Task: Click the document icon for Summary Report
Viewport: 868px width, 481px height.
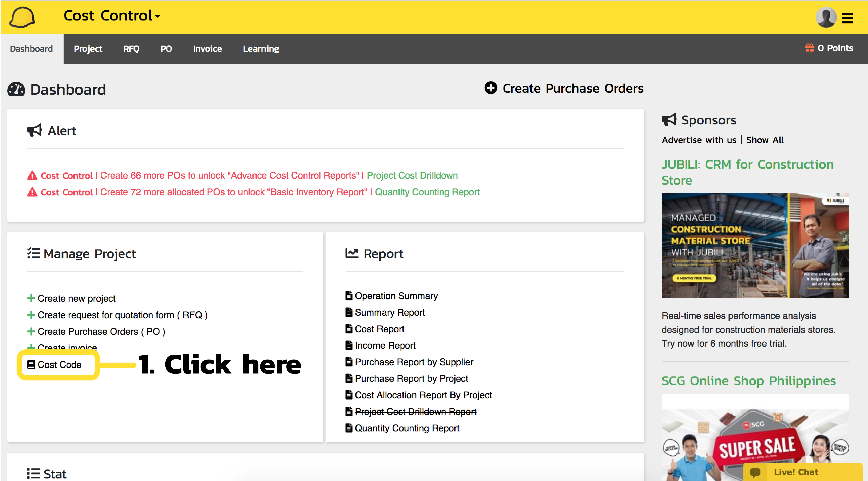Action: pos(349,312)
